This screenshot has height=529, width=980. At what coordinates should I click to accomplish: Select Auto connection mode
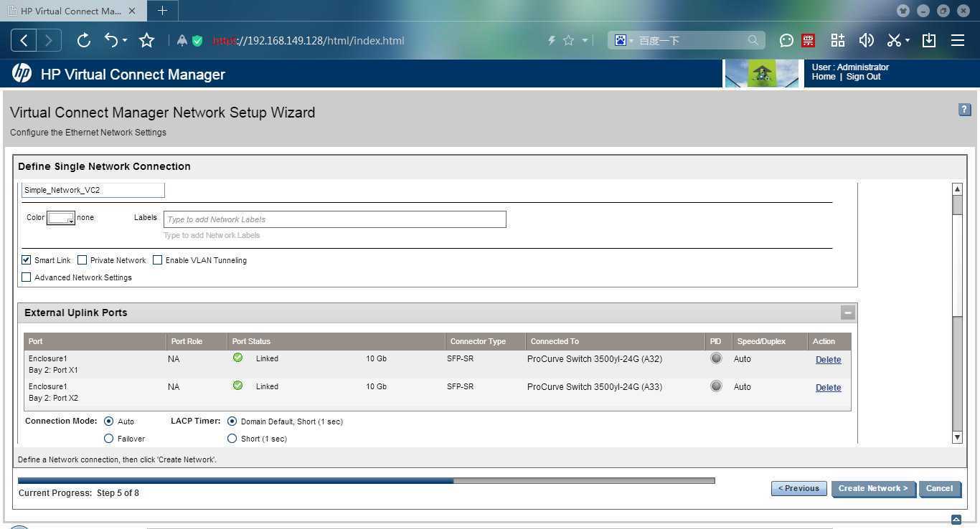pos(109,421)
